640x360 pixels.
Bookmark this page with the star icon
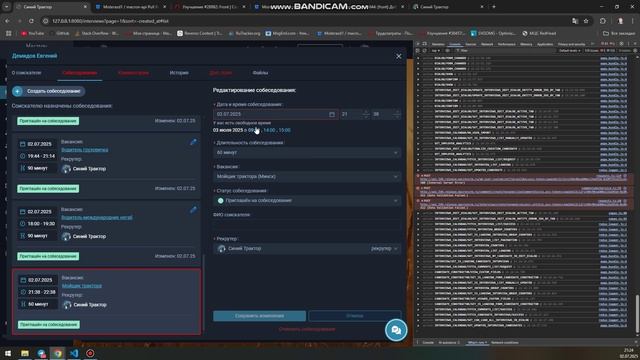pos(586,21)
